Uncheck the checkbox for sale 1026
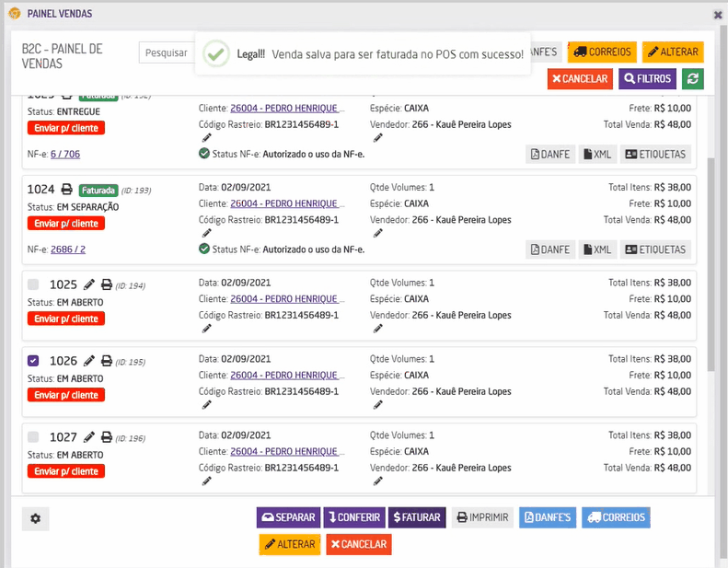Image resolution: width=728 pixels, height=568 pixels. tap(34, 361)
